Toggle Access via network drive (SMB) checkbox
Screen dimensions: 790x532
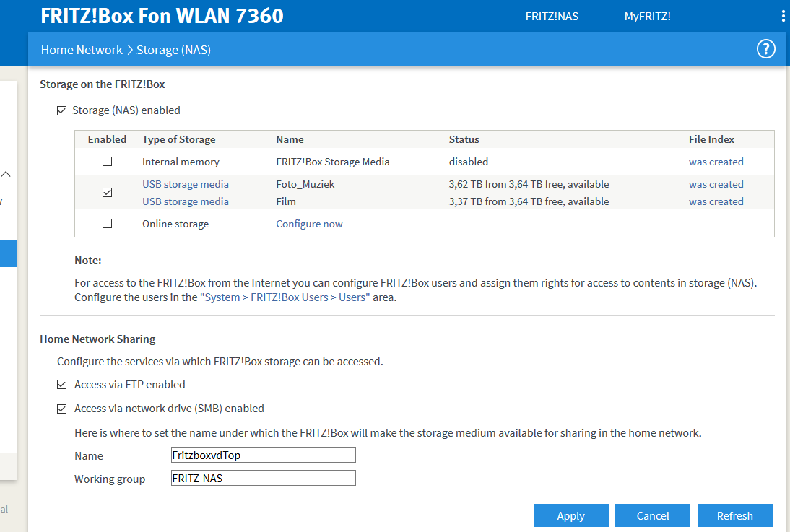pyautogui.click(x=61, y=409)
